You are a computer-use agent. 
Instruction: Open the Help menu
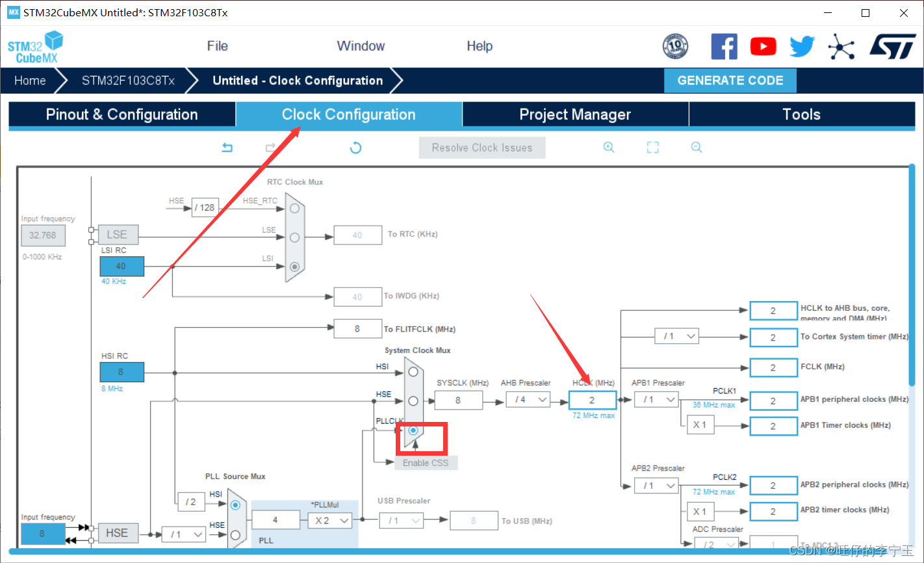tap(480, 46)
